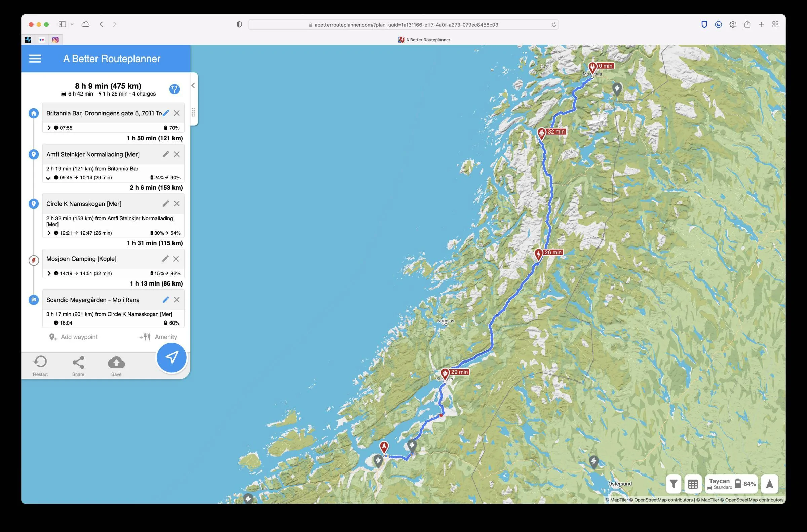
Task: Remove Amfi Steinkjer Normallading waypoint
Action: 177,154
